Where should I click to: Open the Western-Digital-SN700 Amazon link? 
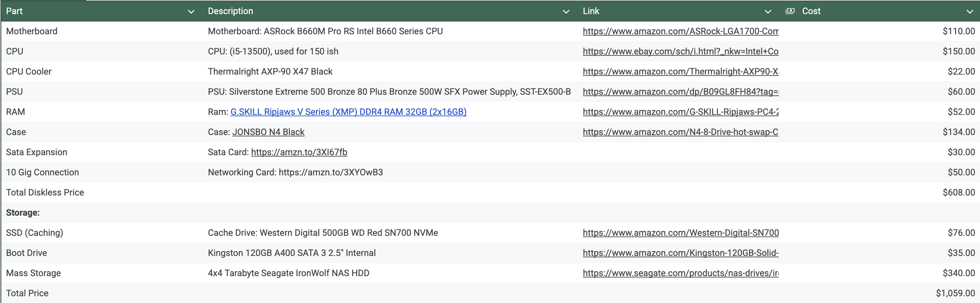(x=680, y=233)
